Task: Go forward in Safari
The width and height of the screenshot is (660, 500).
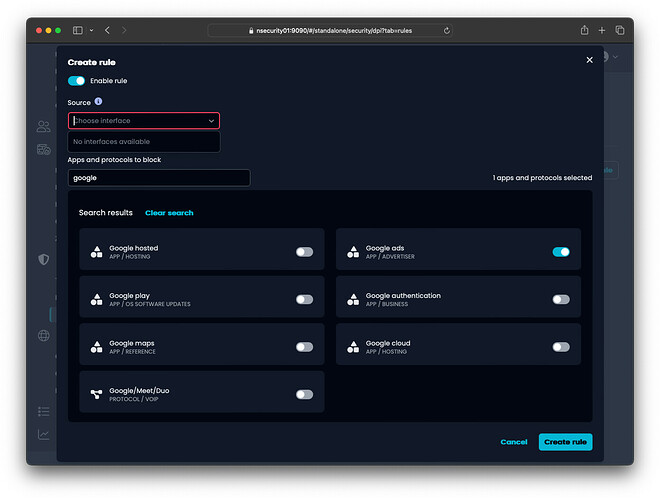Action: click(x=124, y=30)
